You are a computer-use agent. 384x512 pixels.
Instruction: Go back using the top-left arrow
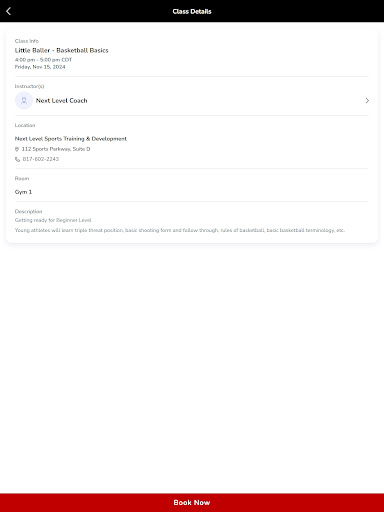[x=9, y=11]
